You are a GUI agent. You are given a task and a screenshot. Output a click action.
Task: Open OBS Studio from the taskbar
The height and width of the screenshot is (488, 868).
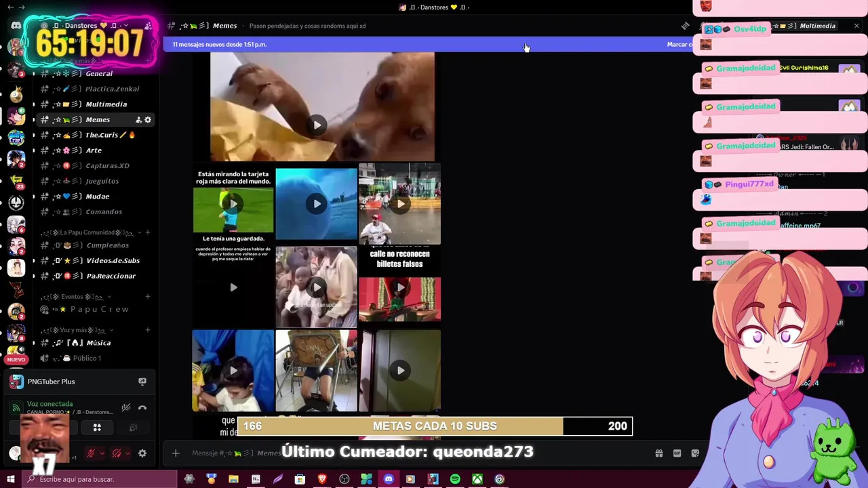coord(344,479)
